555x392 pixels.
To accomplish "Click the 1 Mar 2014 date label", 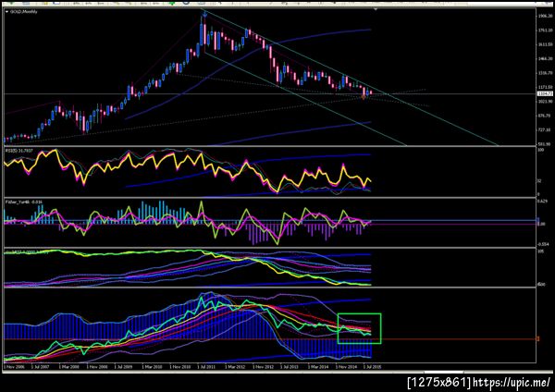I will pos(317,367).
